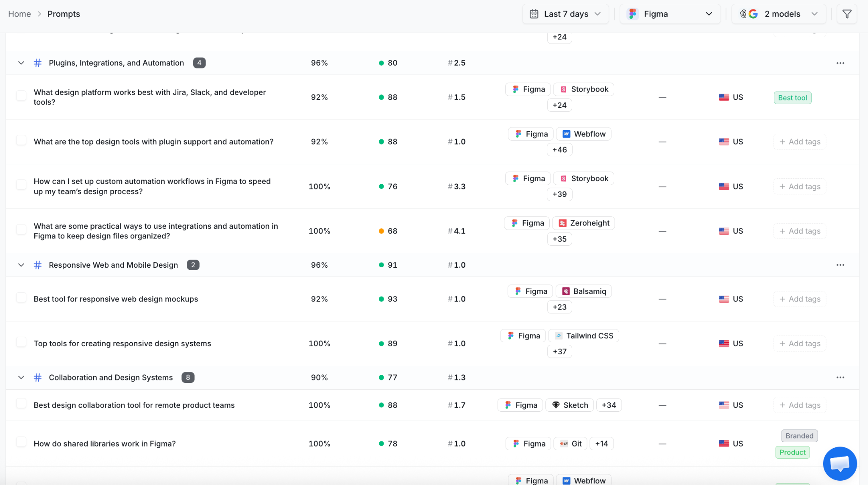Click the hash icon beside Responsive Web and Mobile Design

(38, 265)
